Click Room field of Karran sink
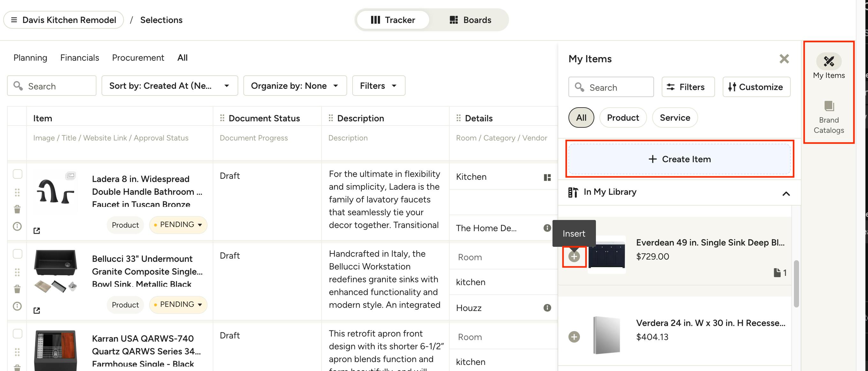Image resolution: width=868 pixels, height=371 pixels. pyautogui.click(x=503, y=337)
